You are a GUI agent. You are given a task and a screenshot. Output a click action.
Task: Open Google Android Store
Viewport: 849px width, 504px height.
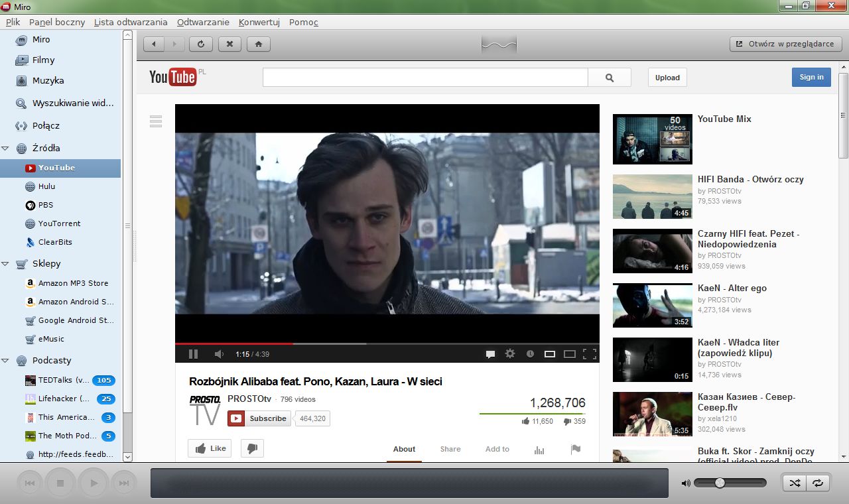pos(60,320)
